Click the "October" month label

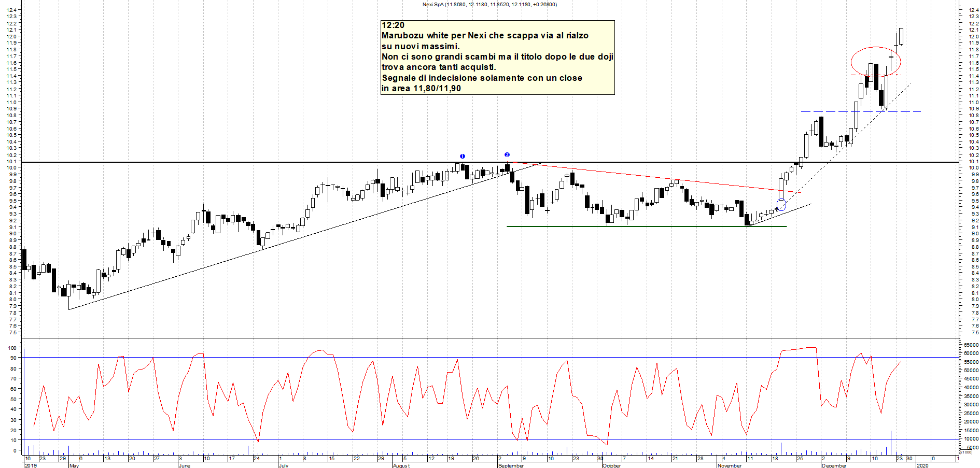[612, 465]
